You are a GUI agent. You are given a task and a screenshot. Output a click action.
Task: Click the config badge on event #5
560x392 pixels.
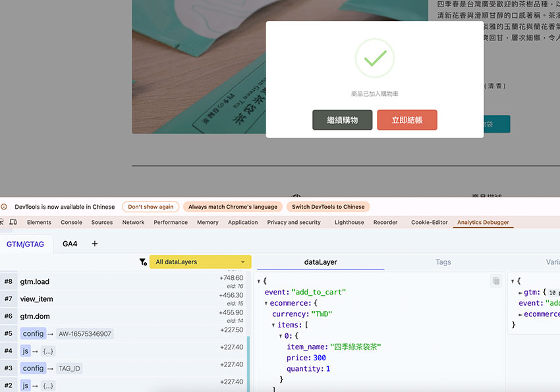(x=33, y=333)
